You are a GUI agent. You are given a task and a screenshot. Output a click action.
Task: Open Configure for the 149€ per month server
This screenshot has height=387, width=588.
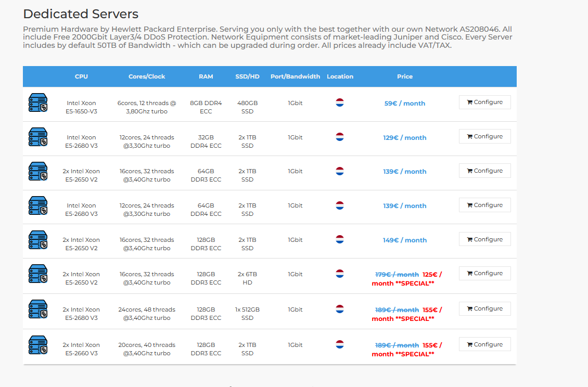(484, 239)
